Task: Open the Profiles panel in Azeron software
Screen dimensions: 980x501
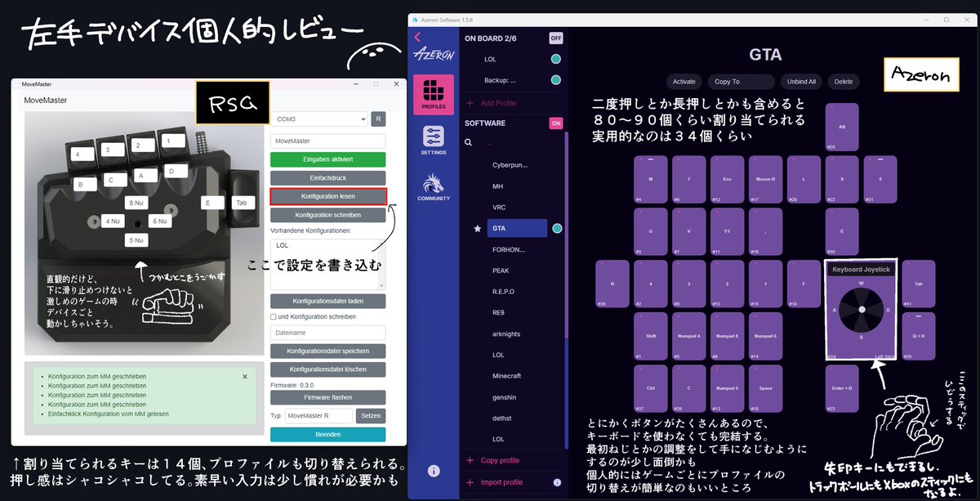Action: point(433,94)
